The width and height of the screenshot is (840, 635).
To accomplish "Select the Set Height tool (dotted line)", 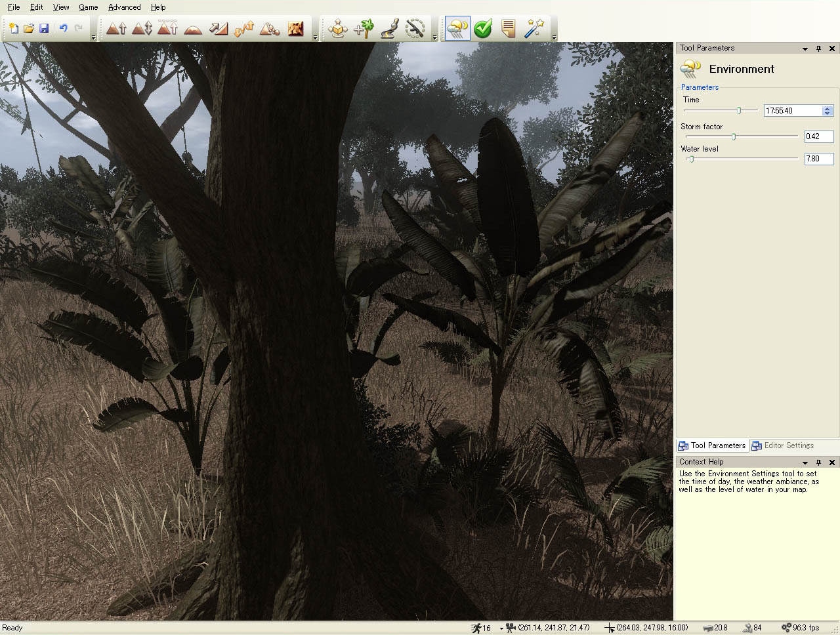I will pyautogui.click(x=167, y=28).
